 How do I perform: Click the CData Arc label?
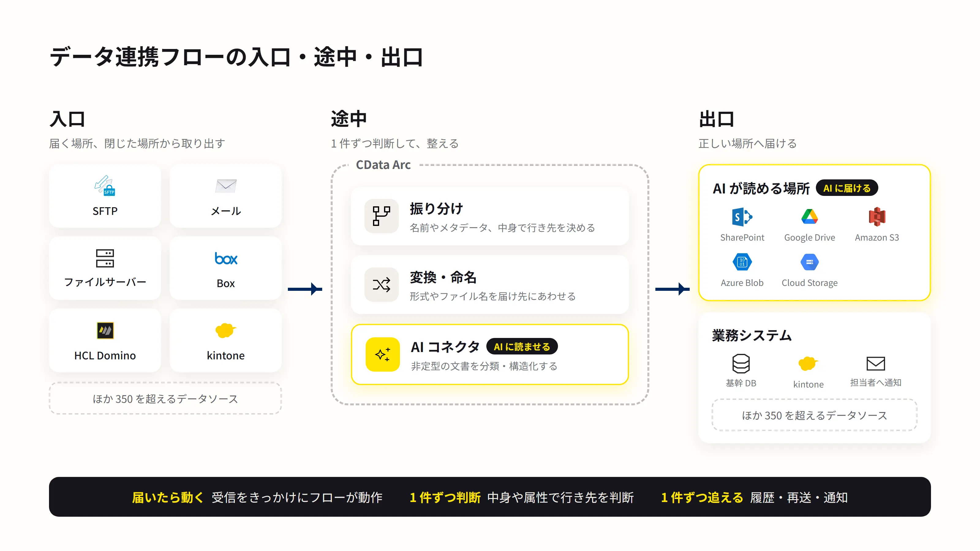(x=383, y=165)
